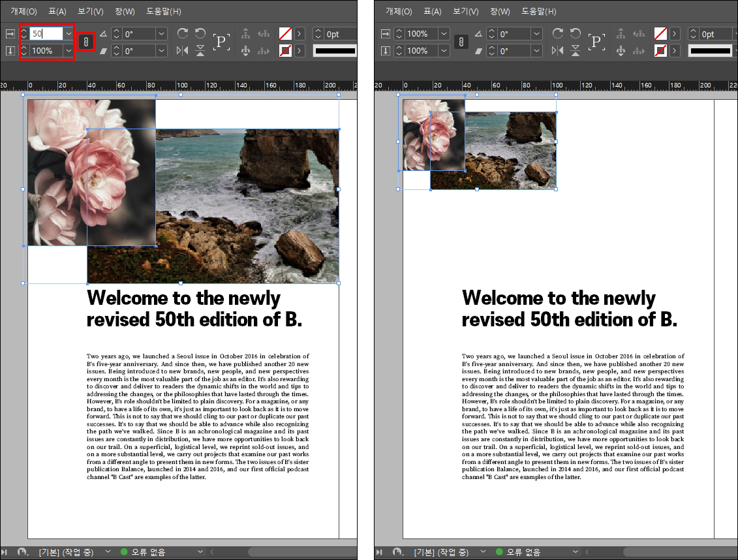The height and width of the screenshot is (560, 738).
Task: Open 창(W) menu in right window
Action: [500, 11]
